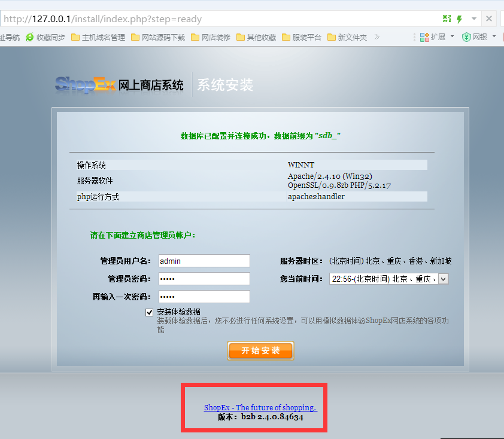Click the 扩展 extensions icon
504x439 pixels.
pos(424,37)
